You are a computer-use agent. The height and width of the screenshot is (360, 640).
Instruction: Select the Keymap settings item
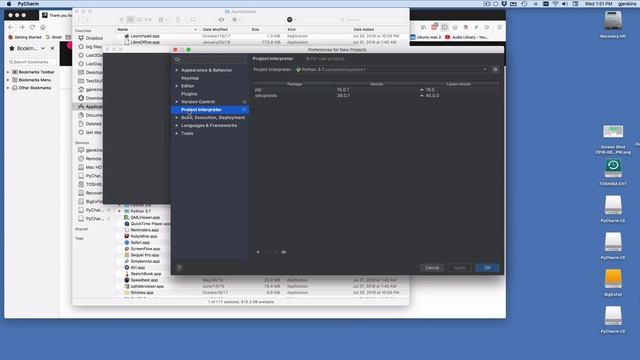coord(190,78)
